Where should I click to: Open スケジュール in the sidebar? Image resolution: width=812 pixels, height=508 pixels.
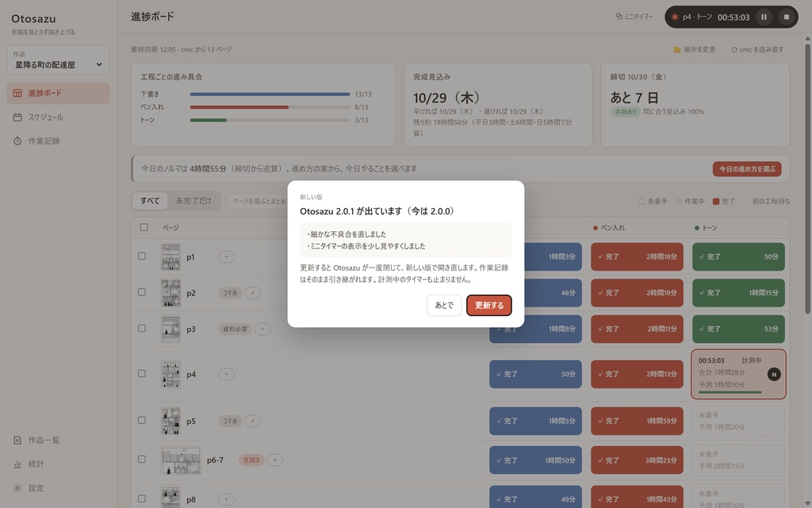[x=58, y=117]
